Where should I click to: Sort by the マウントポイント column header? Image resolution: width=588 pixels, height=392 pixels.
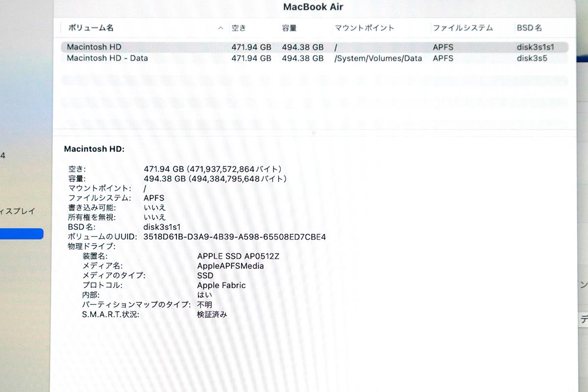click(364, 28)
